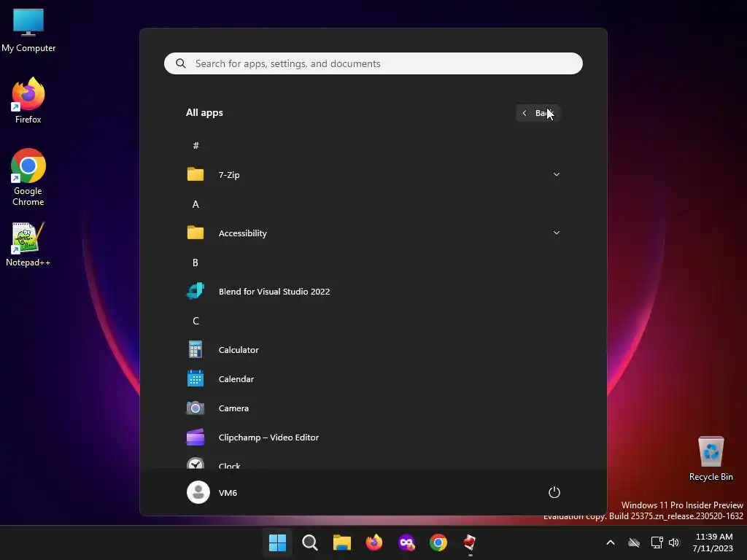Show hidden system tray icons
The image size is (747, 560).
(611, 542)
